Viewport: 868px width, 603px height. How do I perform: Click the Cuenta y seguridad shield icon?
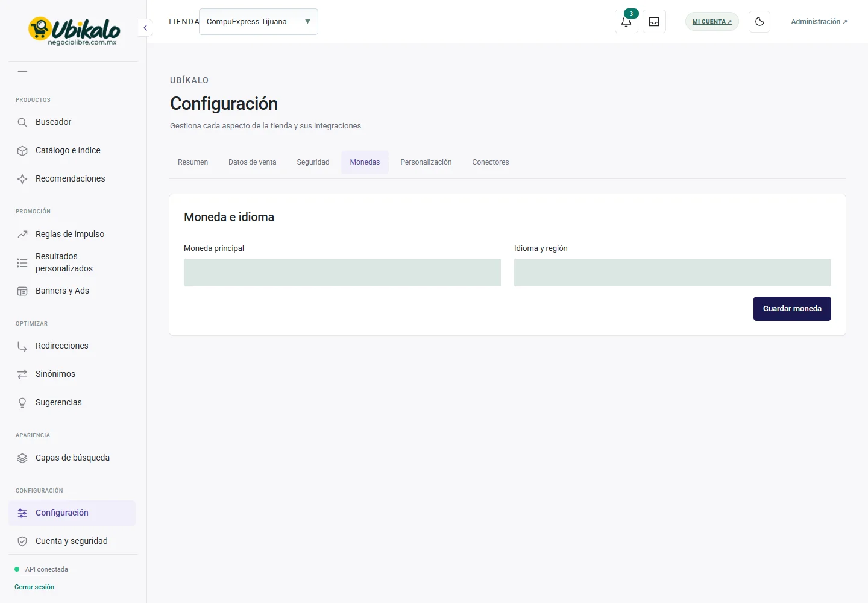[22, 541]
